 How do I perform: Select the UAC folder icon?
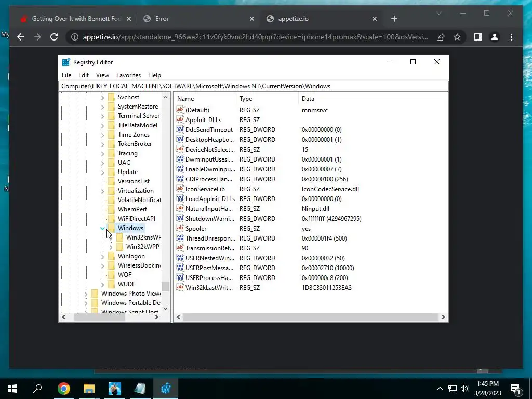[x=111, y=163]
